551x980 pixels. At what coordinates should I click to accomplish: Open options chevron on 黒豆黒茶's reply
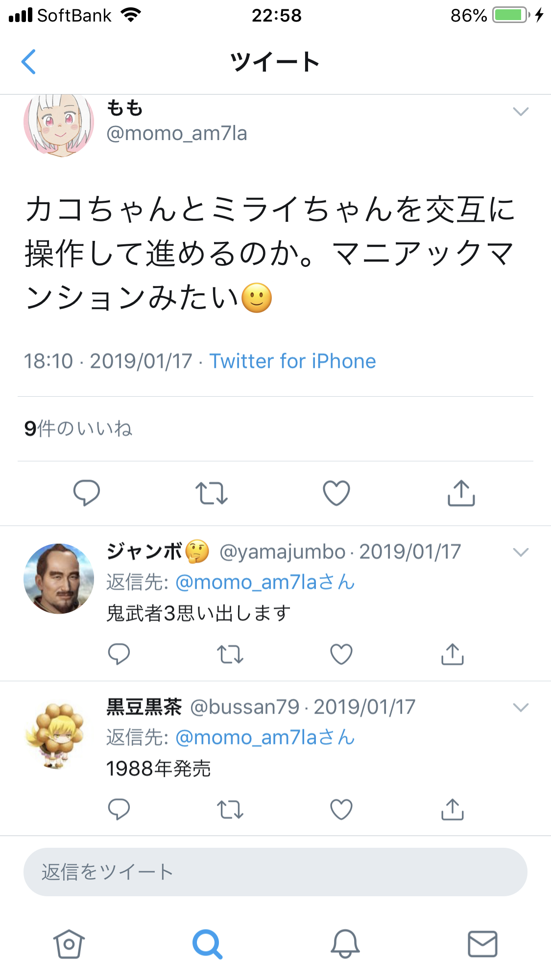click(x=521, y=708)
